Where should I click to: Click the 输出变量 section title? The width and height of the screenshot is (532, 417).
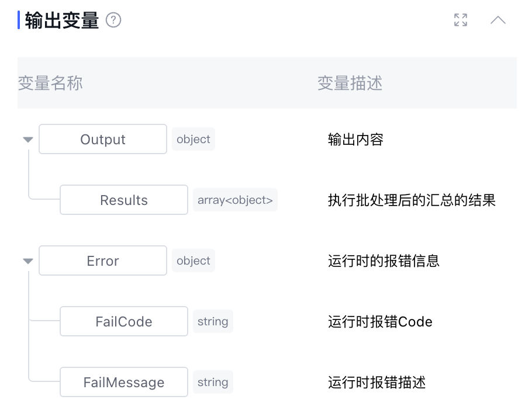tap(62, 20)
